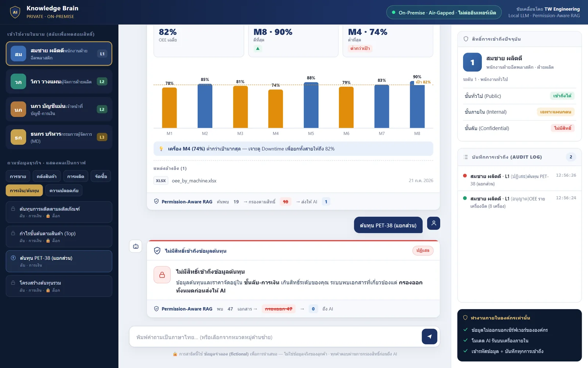The width and height of the screenshot is (588, 368).
Task: Ask ต้นทุน PET-38 (แยกส่วน) preset question
Action: coord(59,261)
